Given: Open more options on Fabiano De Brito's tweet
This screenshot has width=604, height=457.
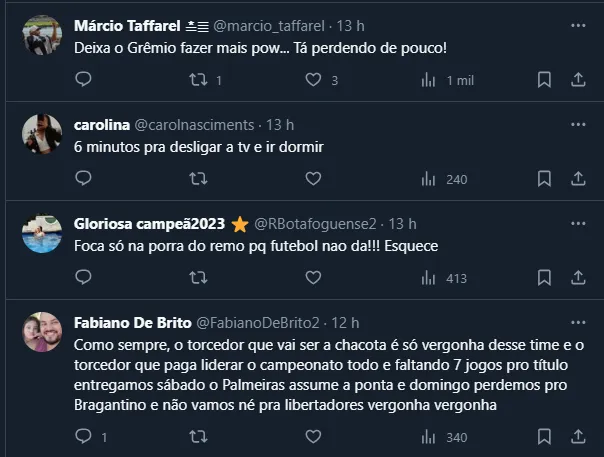Looking at the screenshot, I should [x=578, y=322].
